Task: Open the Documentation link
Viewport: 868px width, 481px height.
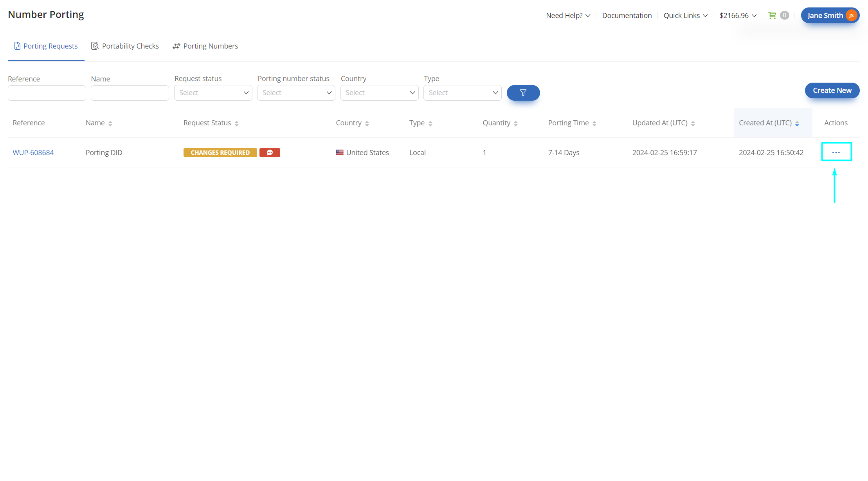Action: click(627, 15)
